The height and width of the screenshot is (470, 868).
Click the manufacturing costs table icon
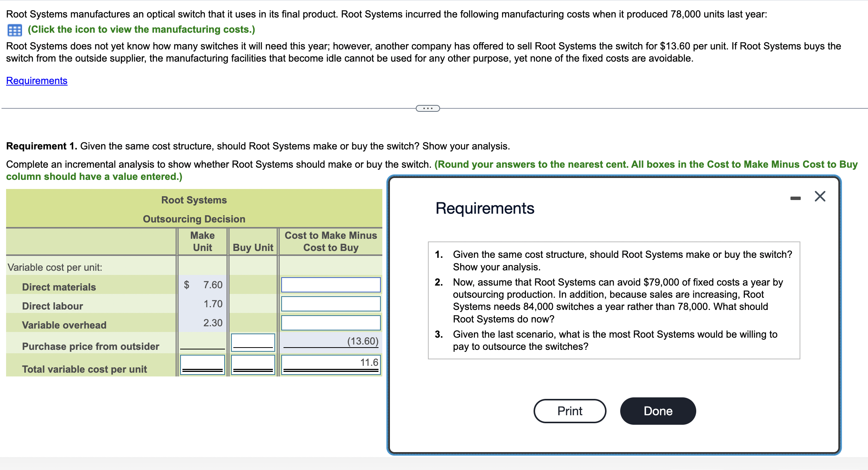coord(14,30)
